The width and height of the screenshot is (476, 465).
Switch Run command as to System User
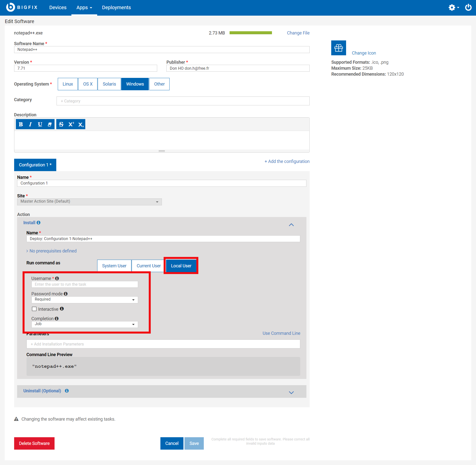pyautogui.click(x=114, y=266)
